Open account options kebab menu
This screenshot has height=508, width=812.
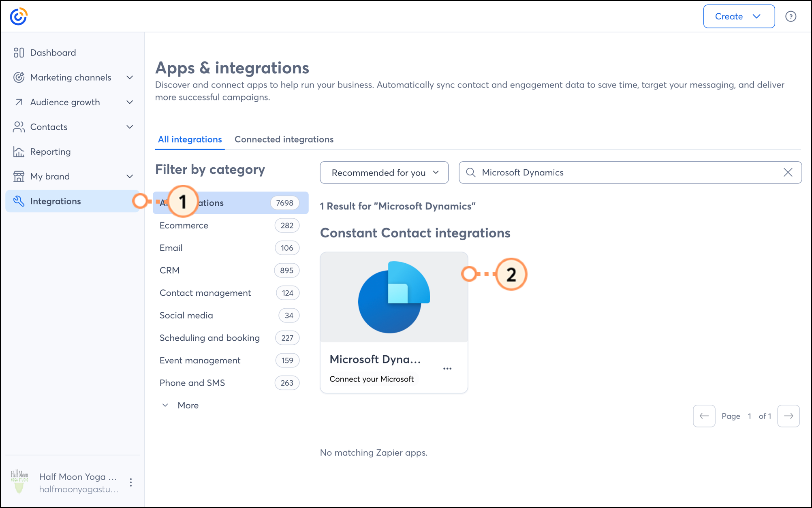coord(130,482)
